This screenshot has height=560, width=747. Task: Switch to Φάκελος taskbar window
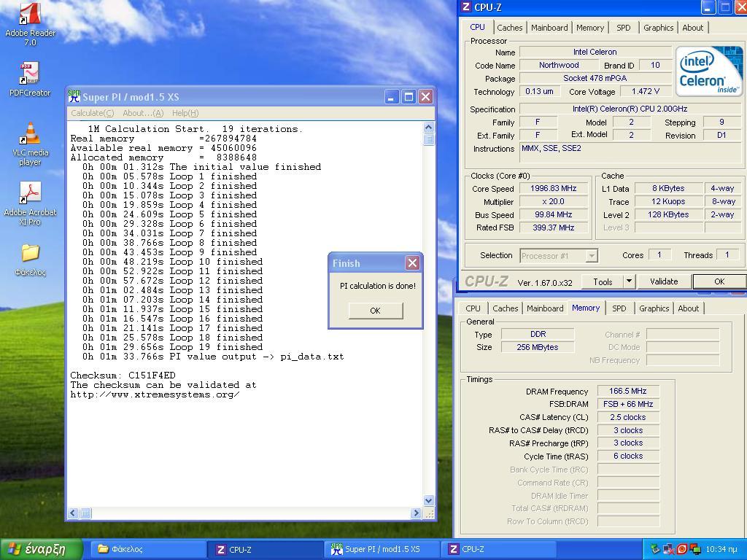point(147,549)
